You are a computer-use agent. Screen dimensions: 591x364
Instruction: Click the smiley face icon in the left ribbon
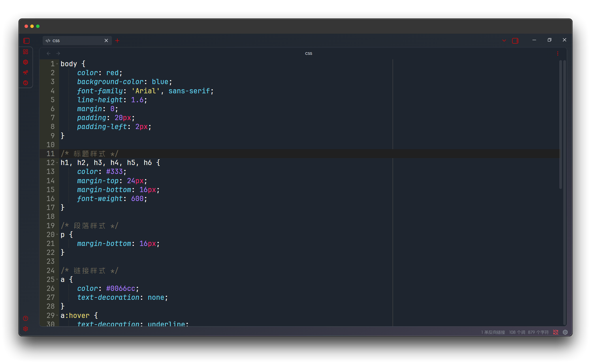pyautogui.click(x=26, y=83)
